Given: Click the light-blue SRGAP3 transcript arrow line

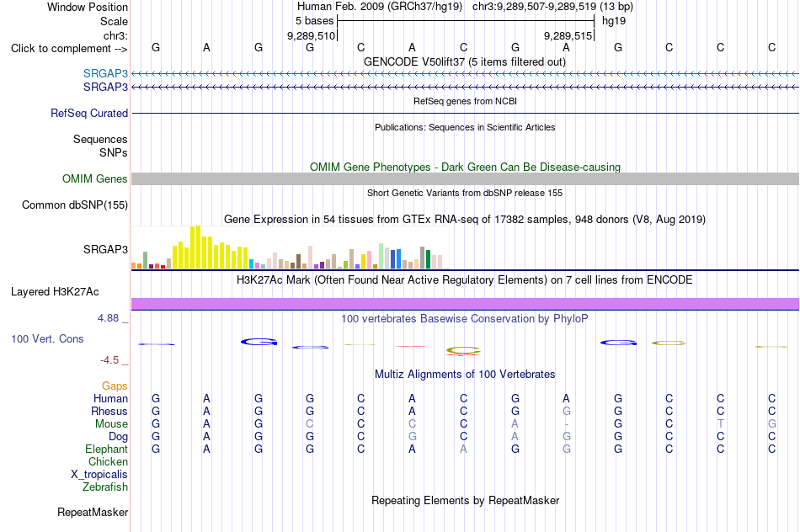Looking at the screenshot, I should coord(466,74).
